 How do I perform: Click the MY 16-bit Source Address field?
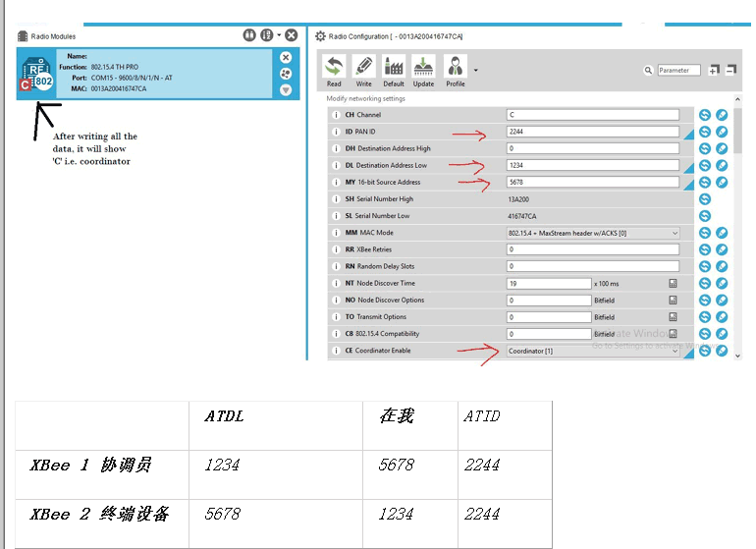(x=593, y=183)
